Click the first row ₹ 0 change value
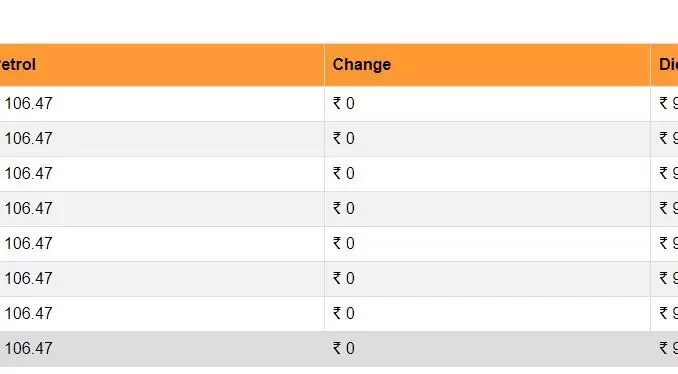The width and height of the screenshot is (678, 374). coord(344,103)
